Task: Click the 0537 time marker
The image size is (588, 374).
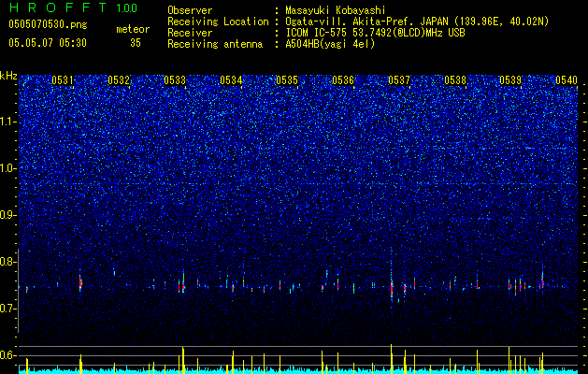Action: pyautogui.click(x=399, y=79)
